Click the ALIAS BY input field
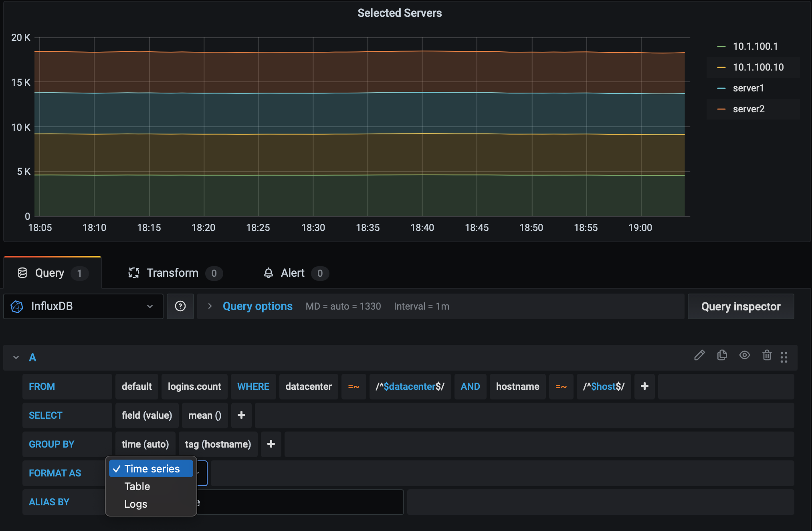Screen dimensions: 812x531 (301, 502)
